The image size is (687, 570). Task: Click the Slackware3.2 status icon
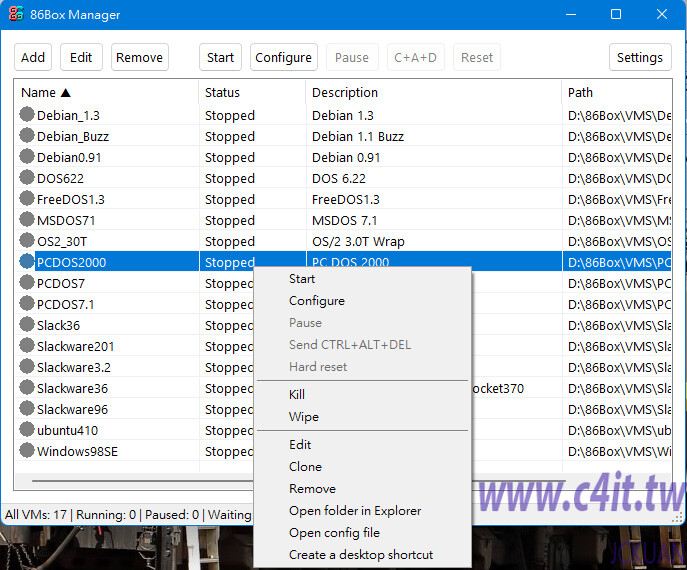(x=27, y=367)
